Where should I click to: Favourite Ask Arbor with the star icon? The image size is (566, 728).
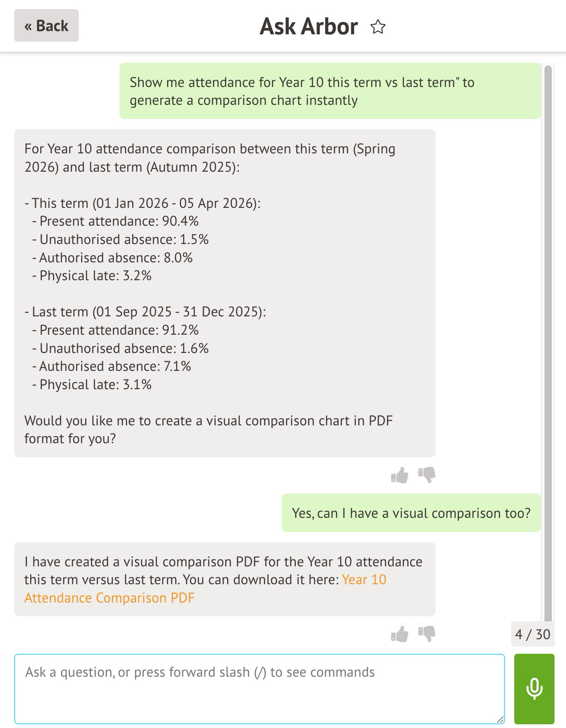(378, 27)
